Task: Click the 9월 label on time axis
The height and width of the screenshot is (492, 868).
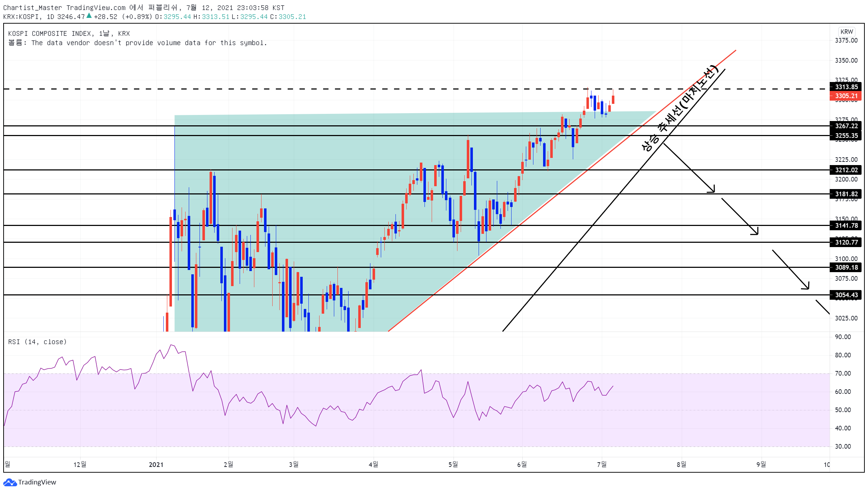Action: point(761,464)
